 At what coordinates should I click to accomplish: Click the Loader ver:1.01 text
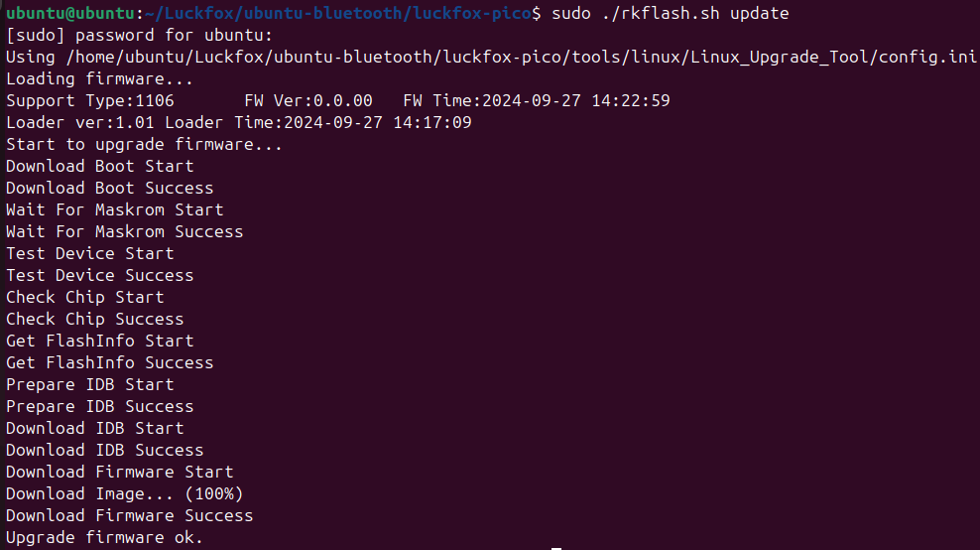coord(79,122)
